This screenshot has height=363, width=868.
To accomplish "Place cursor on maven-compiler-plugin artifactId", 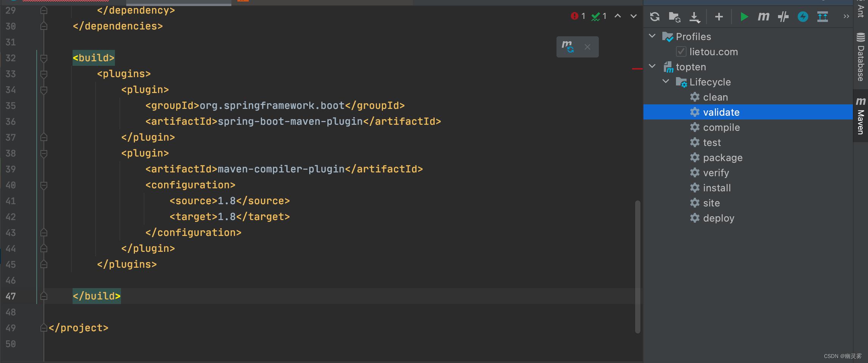I will (x=281, y=169).
